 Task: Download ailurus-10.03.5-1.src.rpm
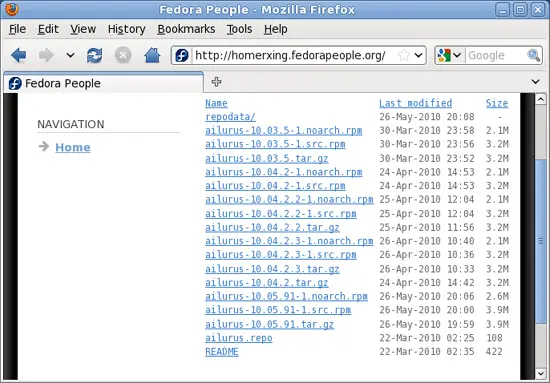tap(275, 144)
